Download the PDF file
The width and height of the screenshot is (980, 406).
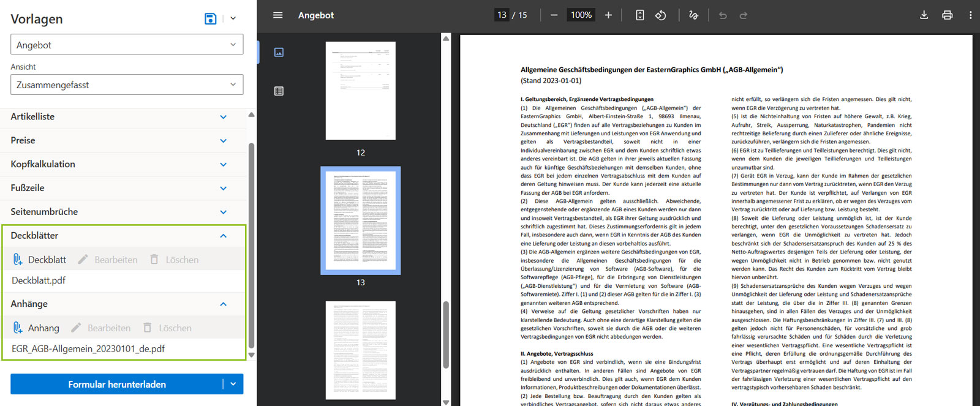point(924,15)
